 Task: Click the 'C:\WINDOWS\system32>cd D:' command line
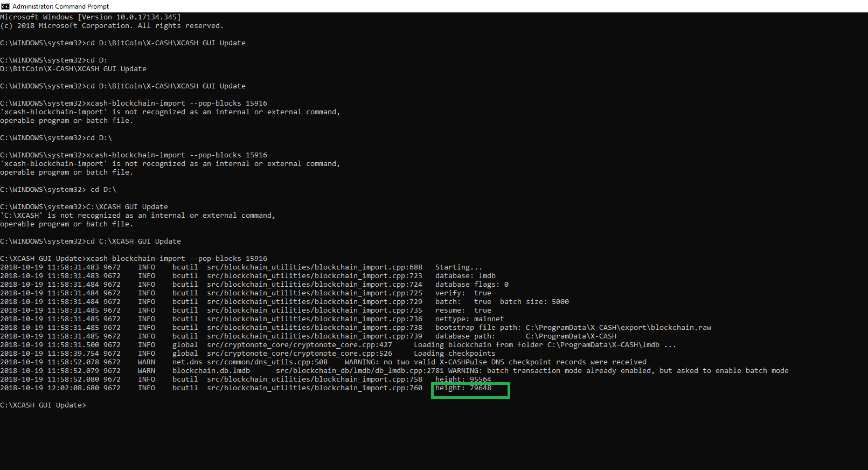point(54,60)
